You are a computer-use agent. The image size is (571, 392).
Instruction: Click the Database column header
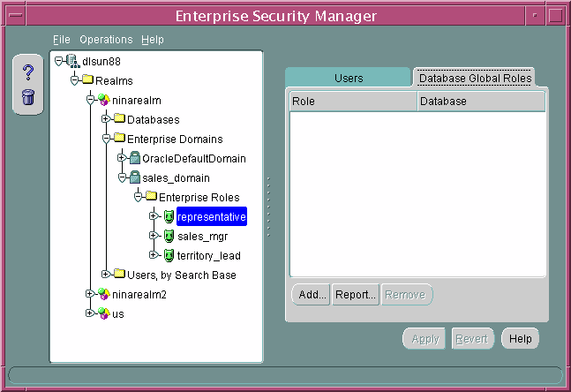coord(480,102)
